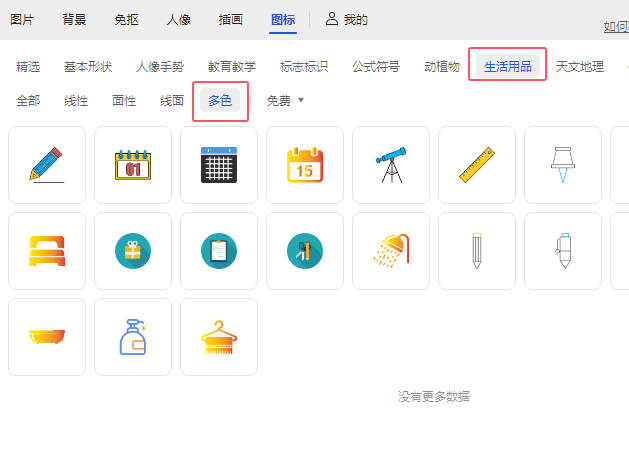Image resolution: width=629 pixels, height=462 pixels.
Task: Switch to the 图片 tab
Action: coord(22,19)
